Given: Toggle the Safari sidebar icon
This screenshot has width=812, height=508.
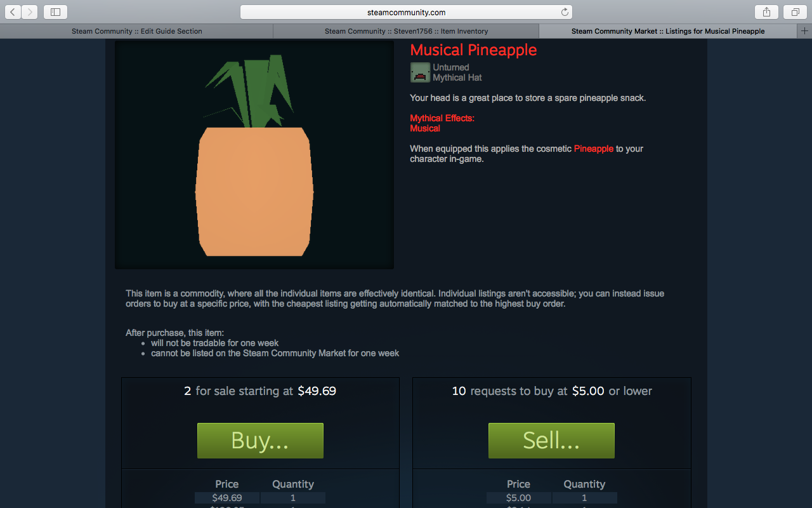Looking at the screenshot, I should [55, 11].
